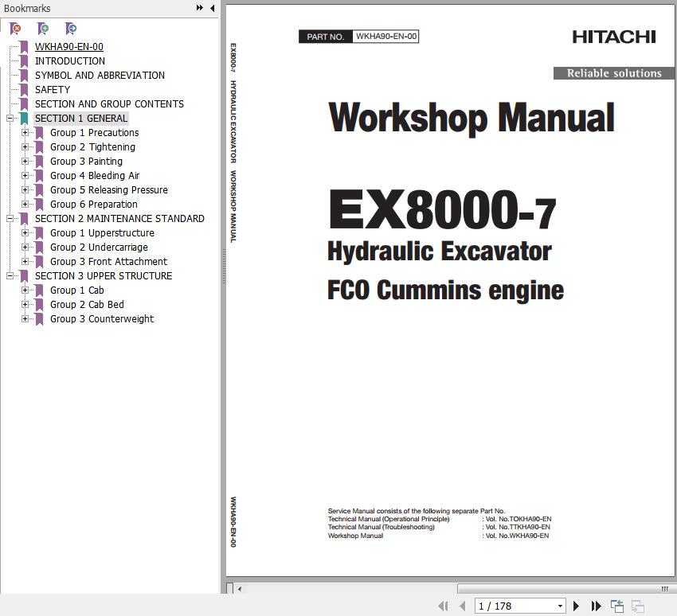The height and width of the screenshot is (616, 677).
Task: Click the bookmark icon beside INTRODUCTION
Action: [24, 60]
